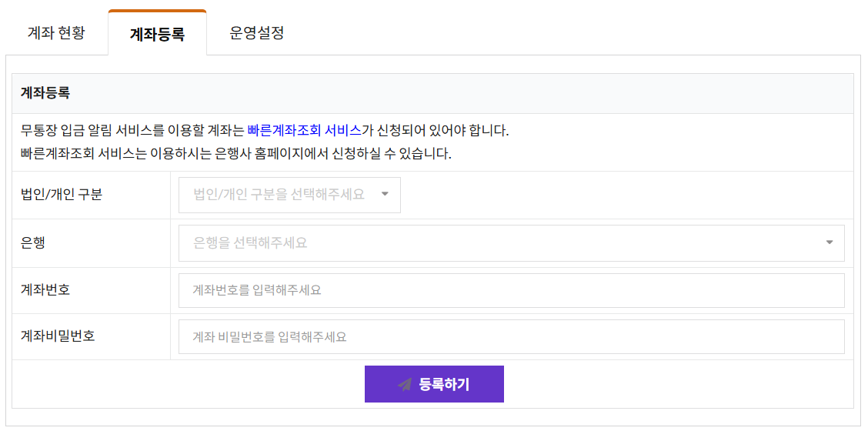The height and width of the screenshot is (431, 868).
Task: Click the arrow icon in 법인/개인 구분 selector
Action: click(386, 195)
